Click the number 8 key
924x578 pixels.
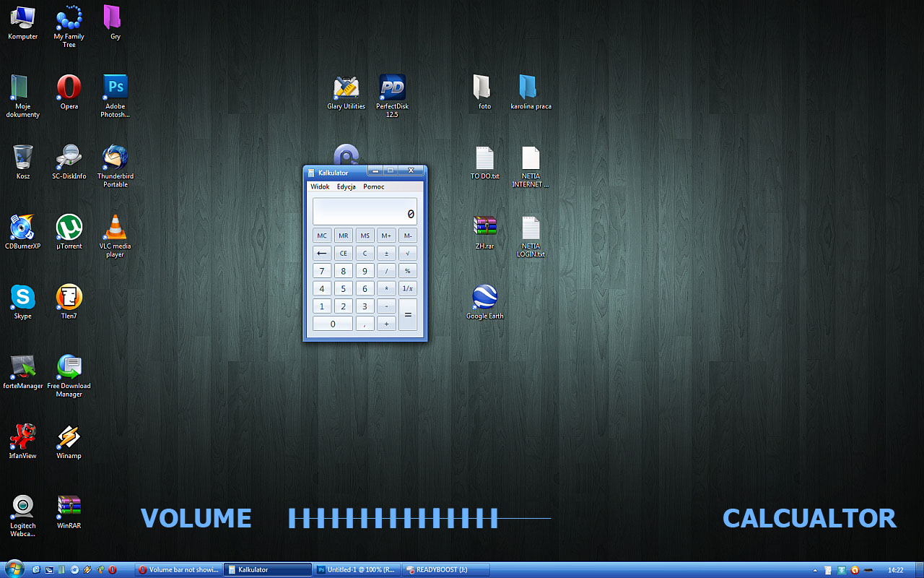(x=344, y=271)
